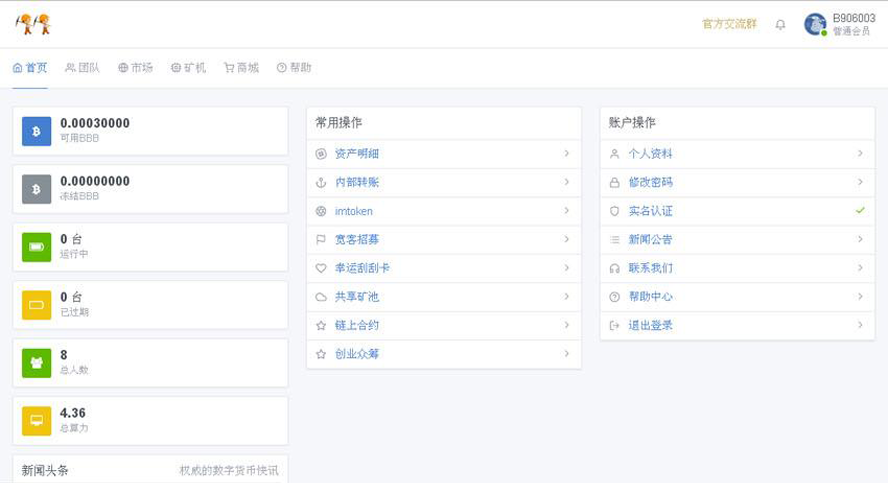Screen dimensions: 888x483
Task: Open the imtoken link
Action: [353, 211]
